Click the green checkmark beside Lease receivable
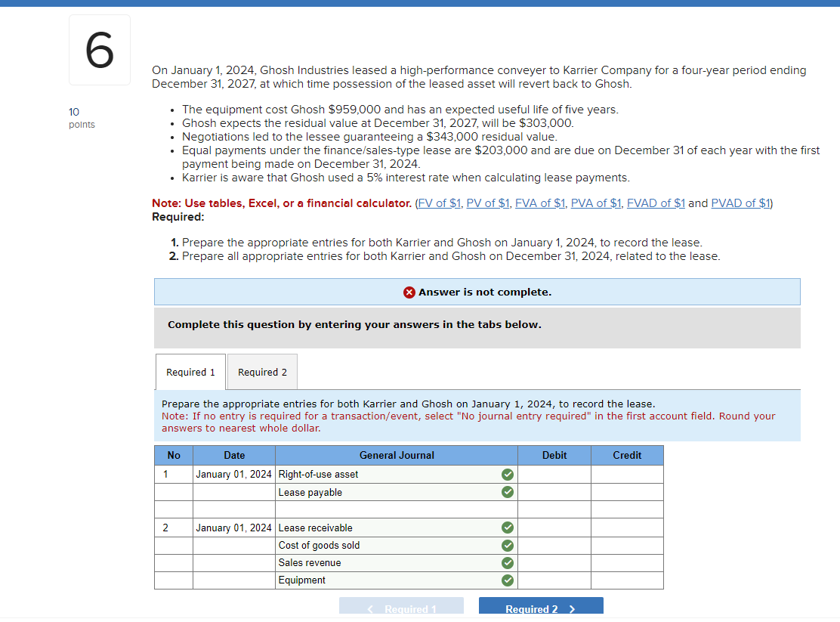840x622 pixels. point(507,528)
